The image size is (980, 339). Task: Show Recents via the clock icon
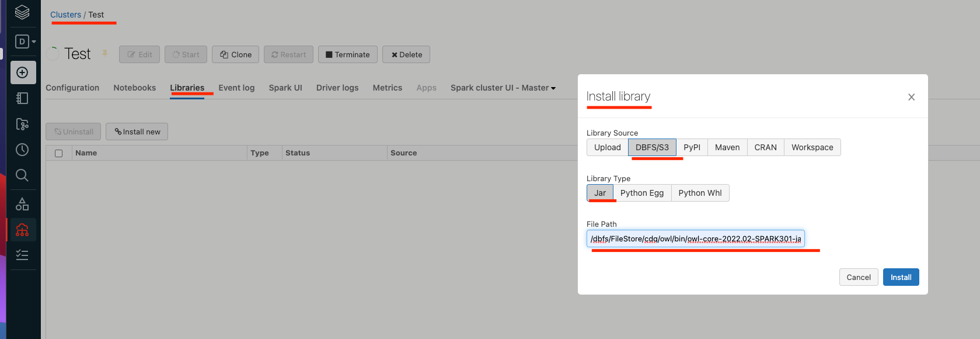[22, 150]
